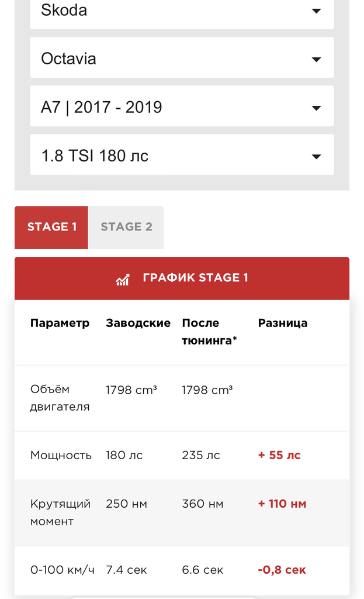Click the 1.8 TSI 180 лс text
This screenshot has height=599, width=364.
click(x=95, y=156)
